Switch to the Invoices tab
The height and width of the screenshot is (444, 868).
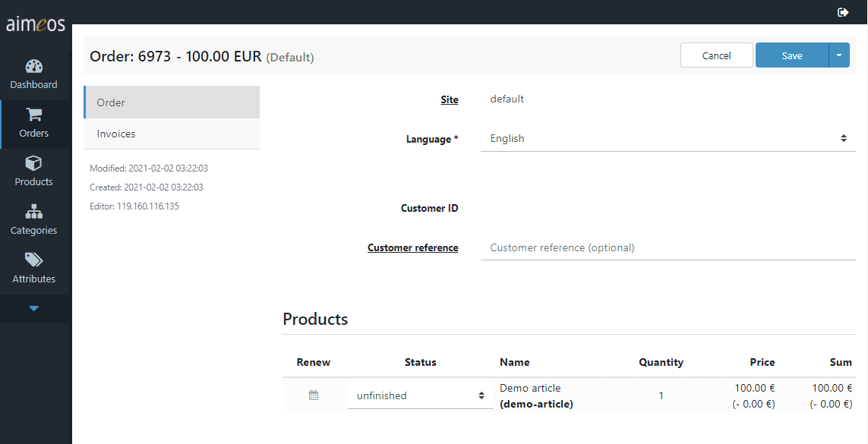point(116,134)
